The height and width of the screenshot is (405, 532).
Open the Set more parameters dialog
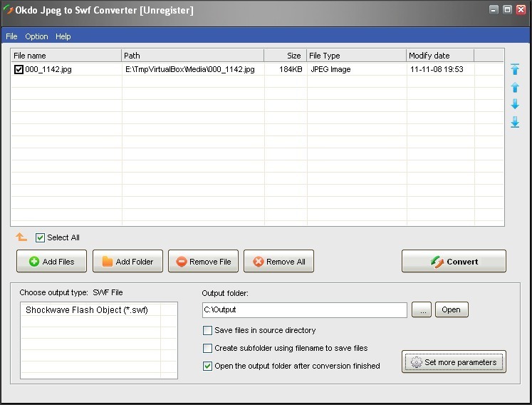click(454, 362)
